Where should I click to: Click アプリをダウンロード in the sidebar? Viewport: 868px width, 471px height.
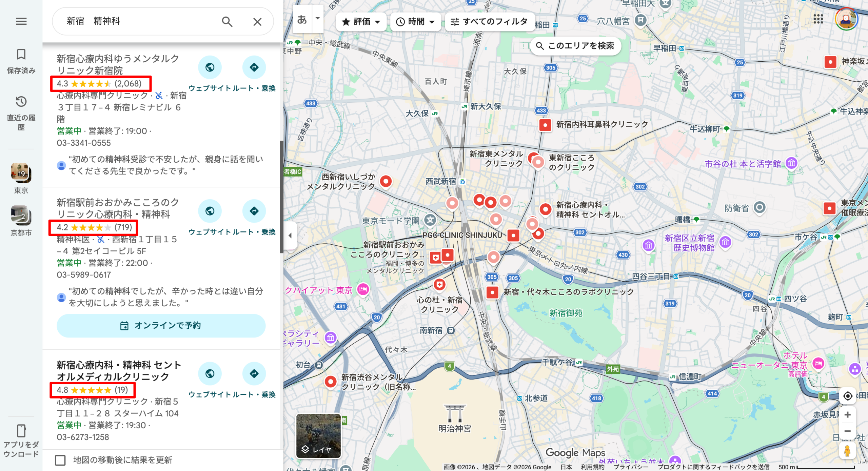pyautogui.click(x=21, y=437)
